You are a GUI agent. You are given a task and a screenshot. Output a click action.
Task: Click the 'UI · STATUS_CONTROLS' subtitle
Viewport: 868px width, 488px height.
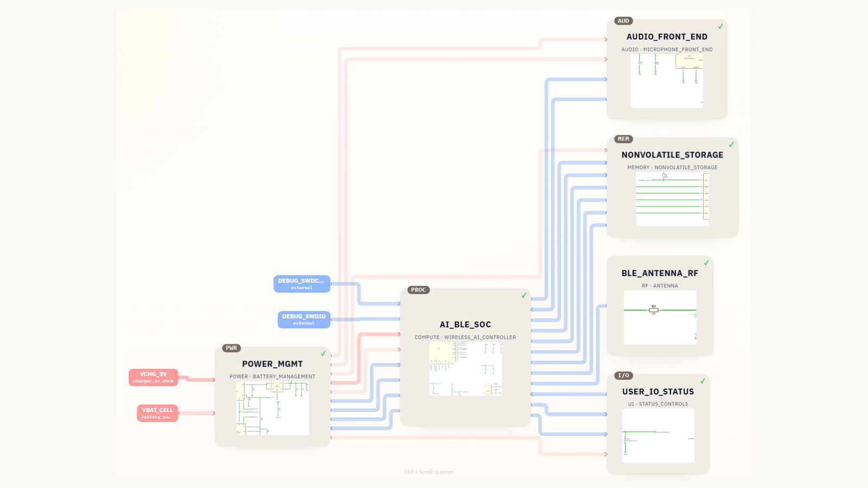[x=658, y=404]
